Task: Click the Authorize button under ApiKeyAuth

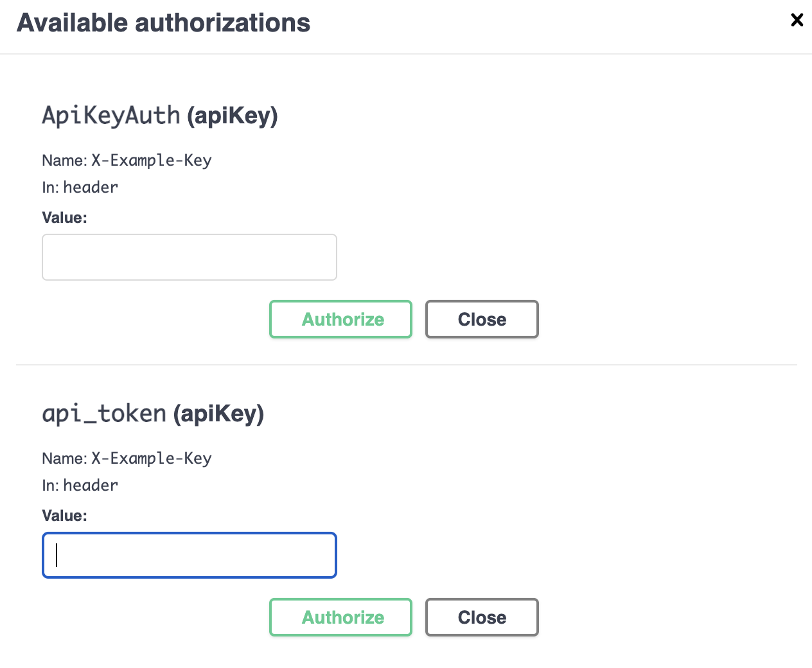Action: 340,319
